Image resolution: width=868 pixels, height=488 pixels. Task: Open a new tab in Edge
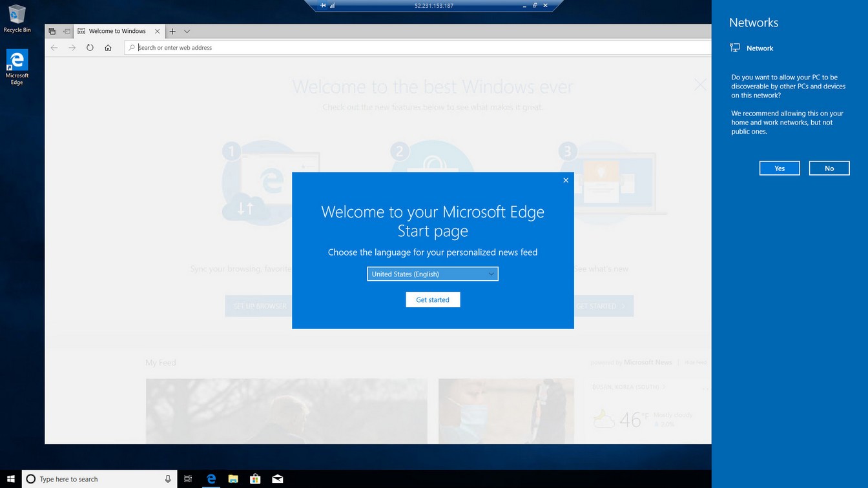click(172, 31)
